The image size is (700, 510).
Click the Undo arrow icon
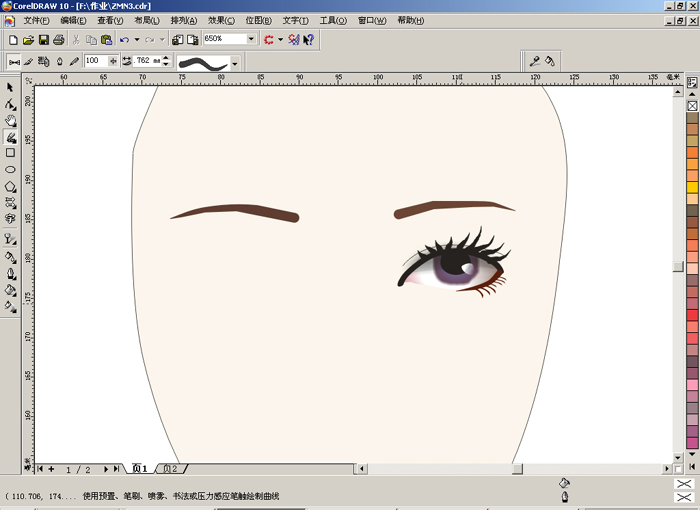(124, 40)
